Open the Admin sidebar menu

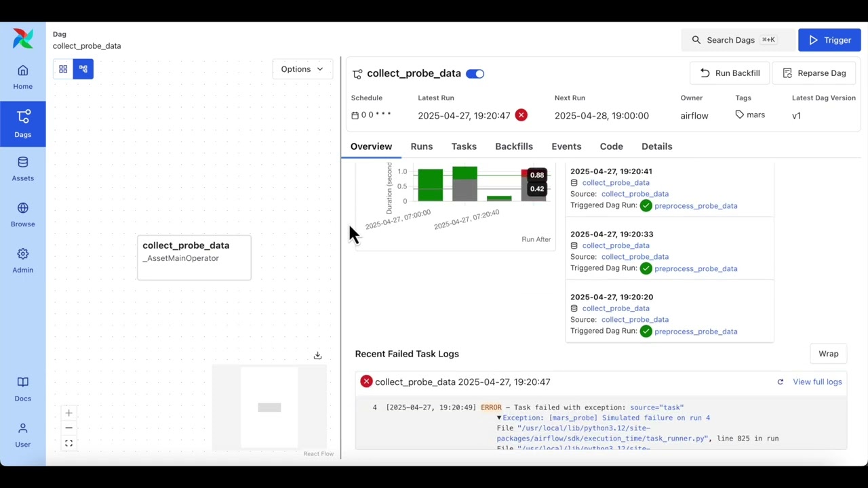point(22,261)
